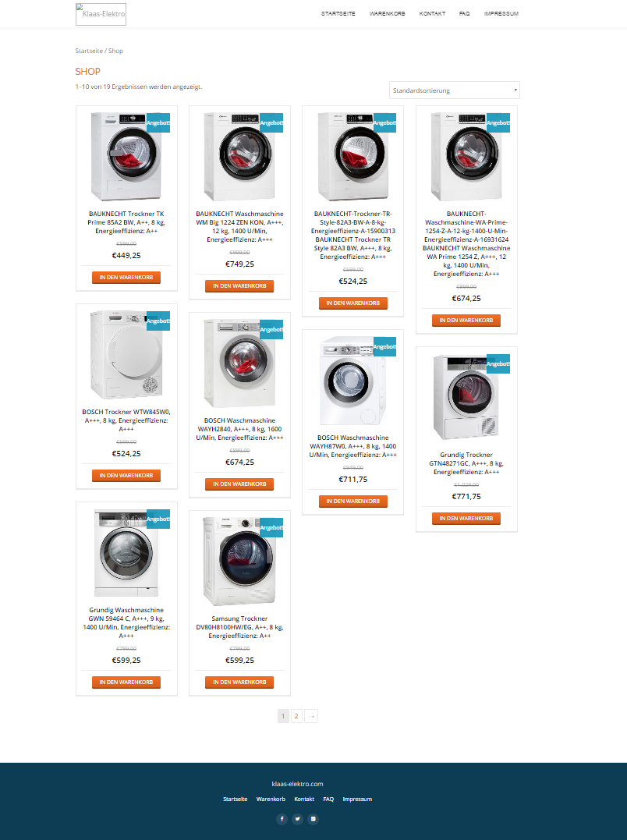Open Samsung Trockner DV80H8100HW/EG title link

pyautogui.click(x=239, y=627)
